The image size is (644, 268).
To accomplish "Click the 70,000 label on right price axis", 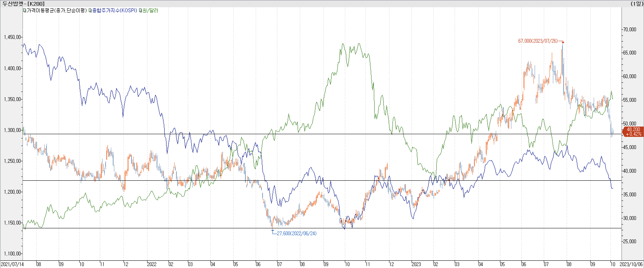I will tap(630, 30).
